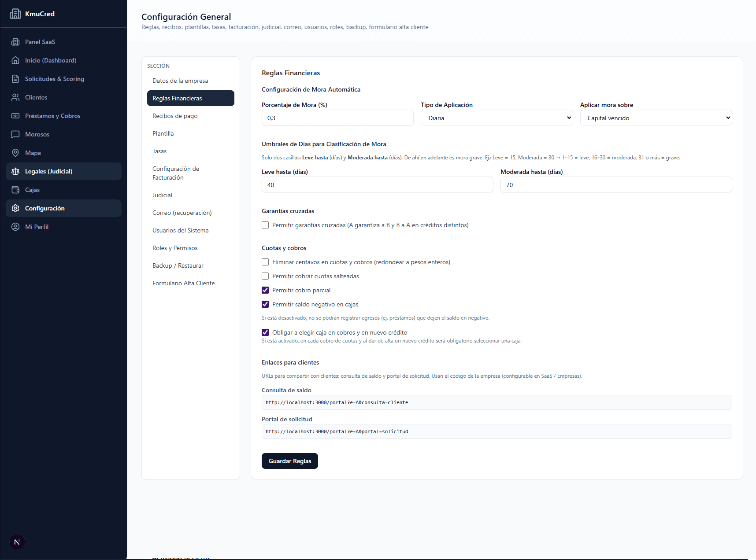Switch to the Recibos de pago section
The image size is (756, 560).
175,116
